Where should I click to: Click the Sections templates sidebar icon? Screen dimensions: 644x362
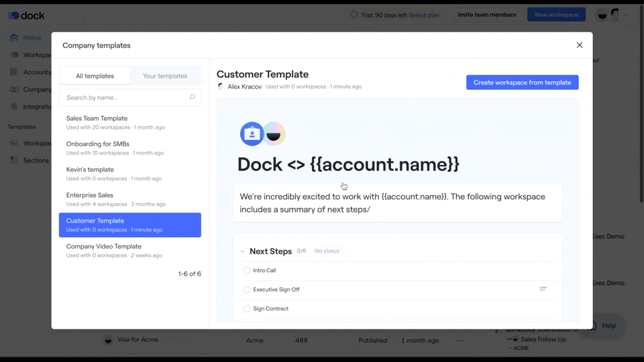(14, 160)
